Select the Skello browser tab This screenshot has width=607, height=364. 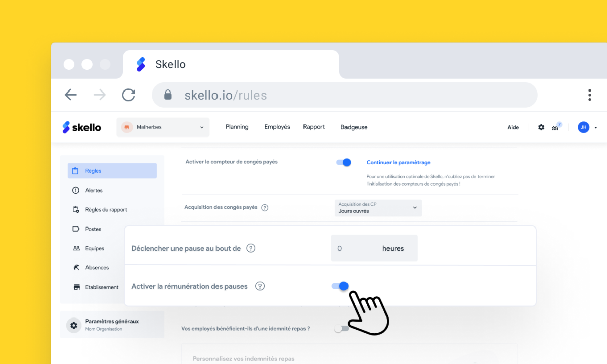[231, 64]
